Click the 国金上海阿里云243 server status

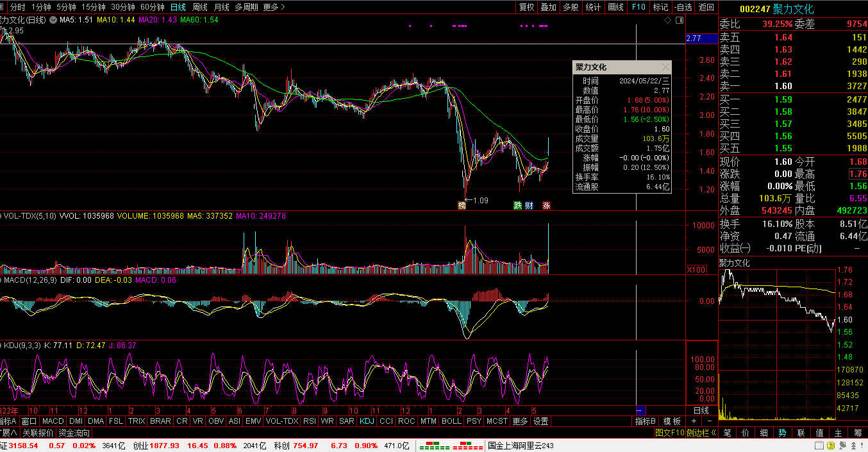pos(521,446)
